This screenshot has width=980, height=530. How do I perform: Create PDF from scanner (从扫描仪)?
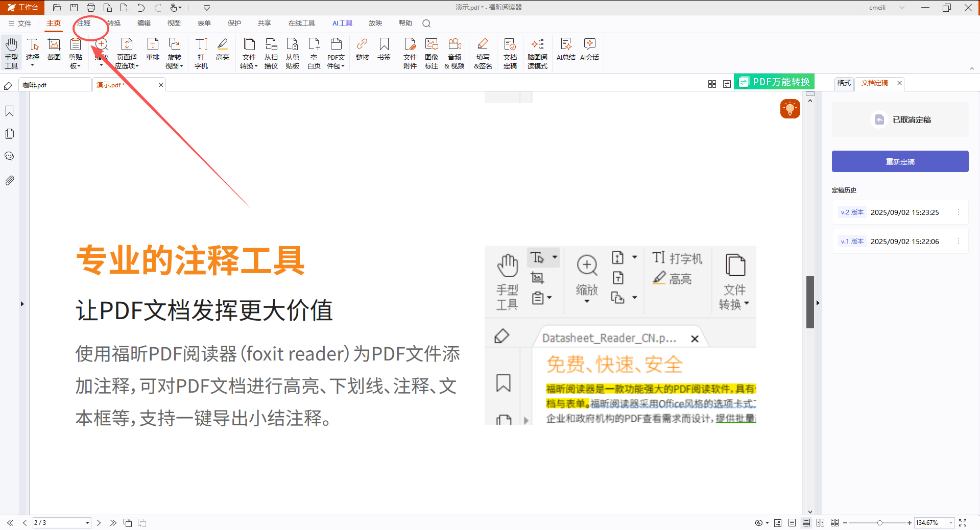271,53
